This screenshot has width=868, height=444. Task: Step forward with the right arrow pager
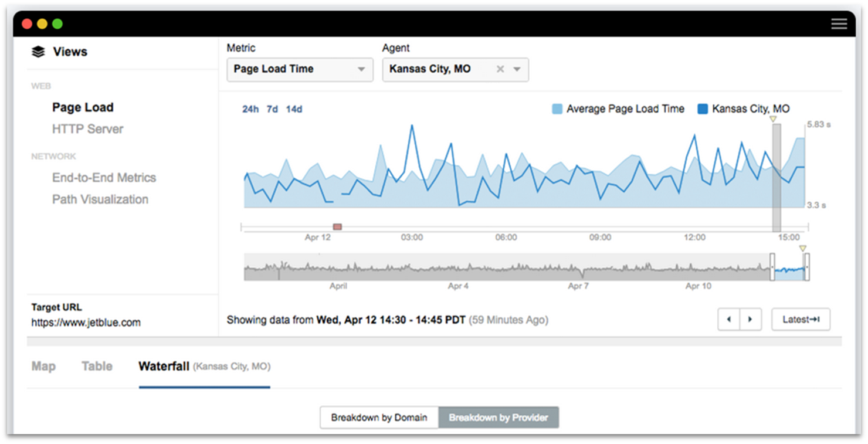pos(751,319)
